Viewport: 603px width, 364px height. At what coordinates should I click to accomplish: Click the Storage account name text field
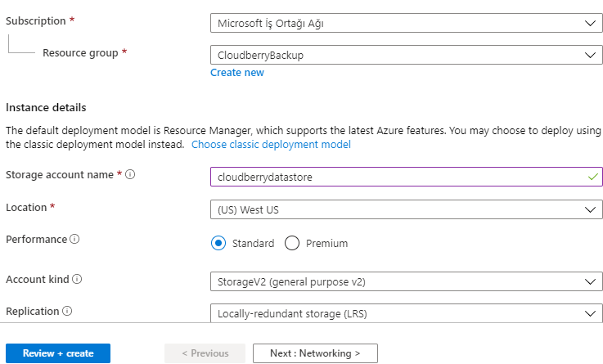pyautogui.click(x=406, y=177)
